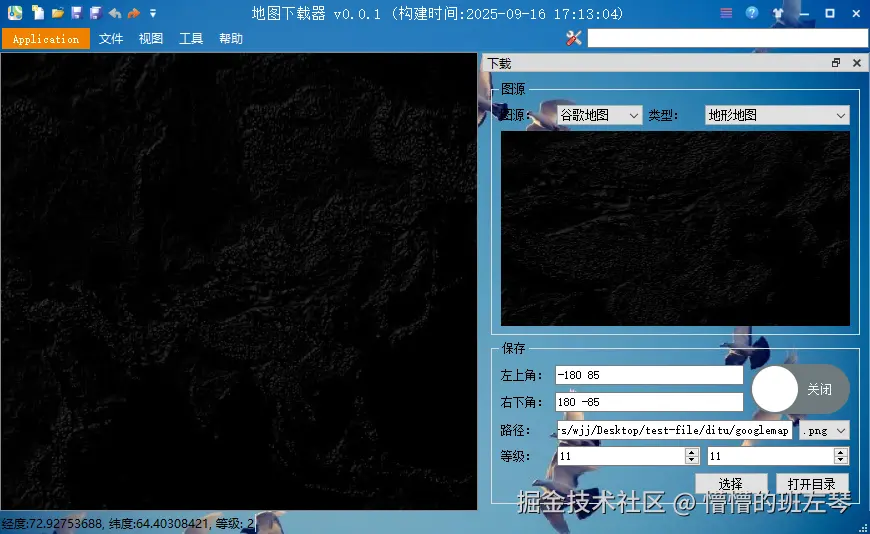Open the 工具 menu
870x534 pixels.
point(191,39)
